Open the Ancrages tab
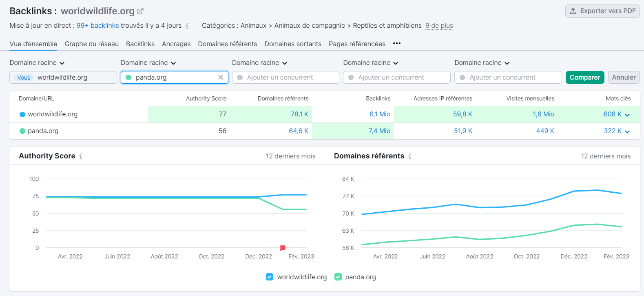Viewport: 644px width, 296px height. [176, 44]
